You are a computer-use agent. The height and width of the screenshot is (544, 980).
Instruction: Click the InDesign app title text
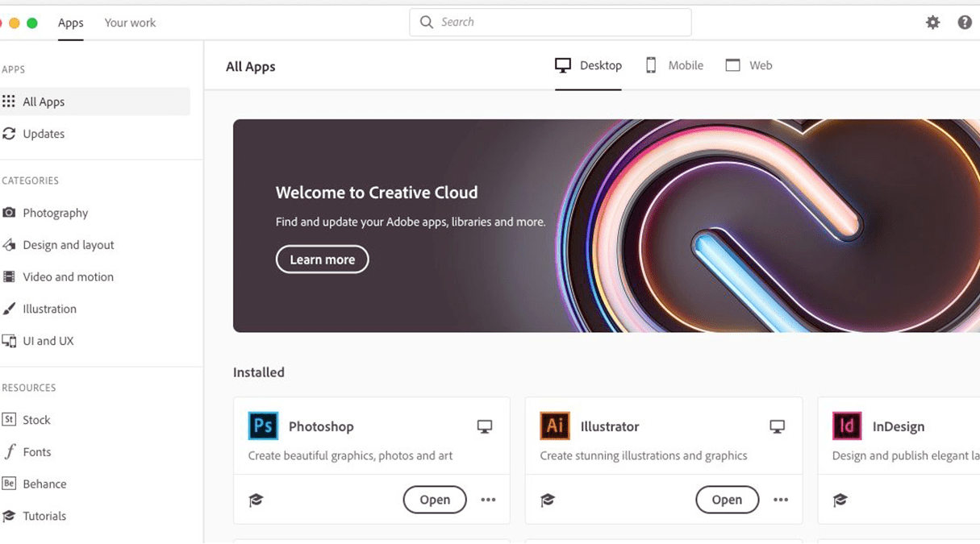click(899, 426)
